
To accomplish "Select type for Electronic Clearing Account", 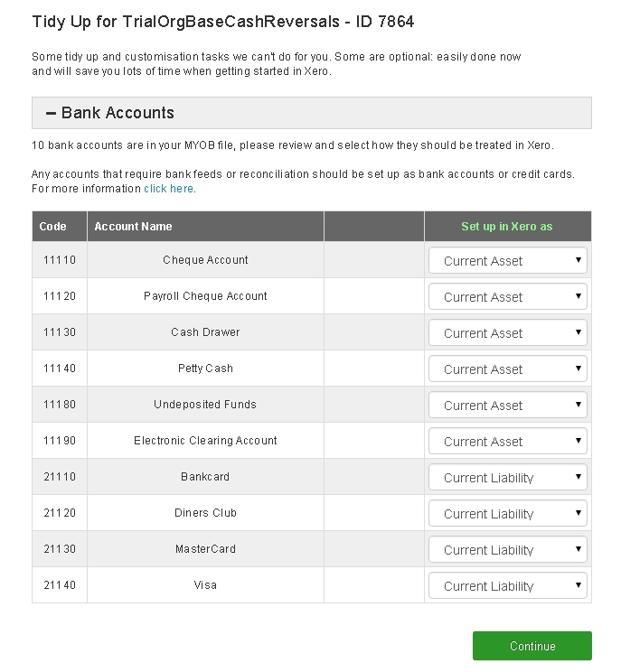I will [x=507, y=442].
